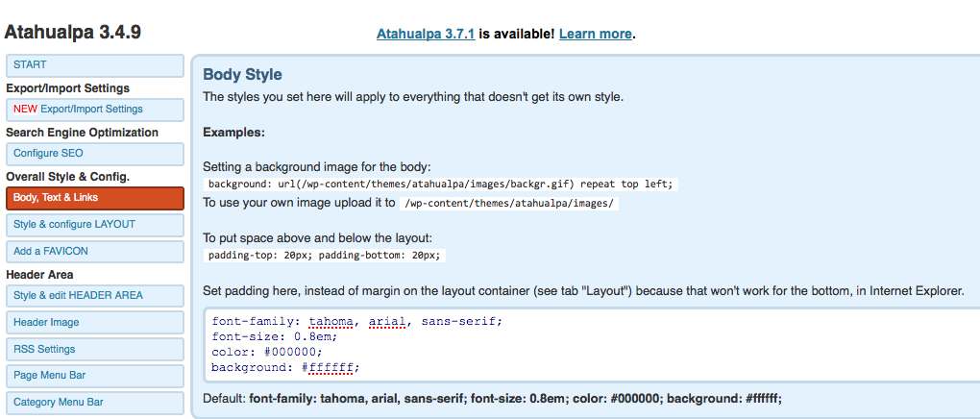This screenshot has height=419, width=980.
Task: Select the Configure SEO tab
Action: (95, 154)
